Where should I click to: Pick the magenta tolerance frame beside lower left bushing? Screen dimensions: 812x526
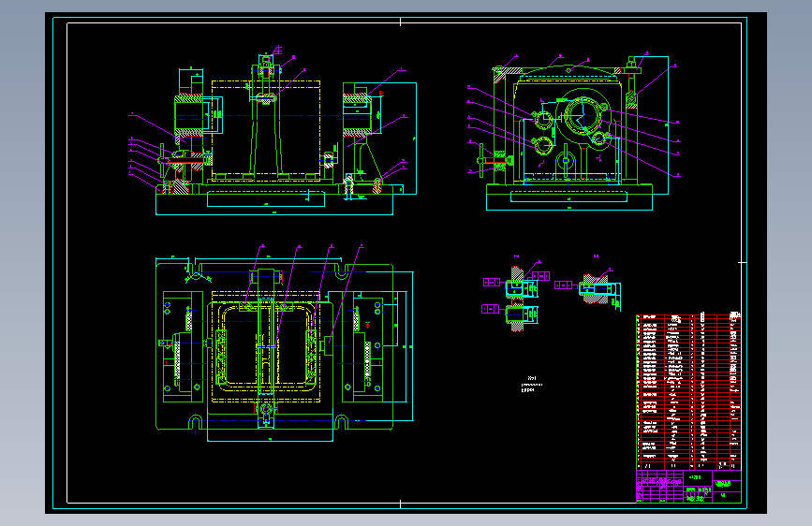(490, 309)
